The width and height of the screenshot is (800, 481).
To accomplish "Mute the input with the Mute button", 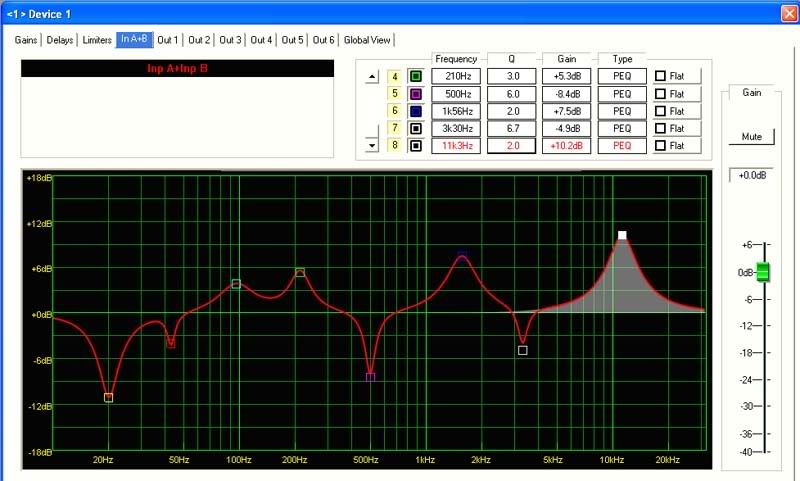I will click(751, 136).
